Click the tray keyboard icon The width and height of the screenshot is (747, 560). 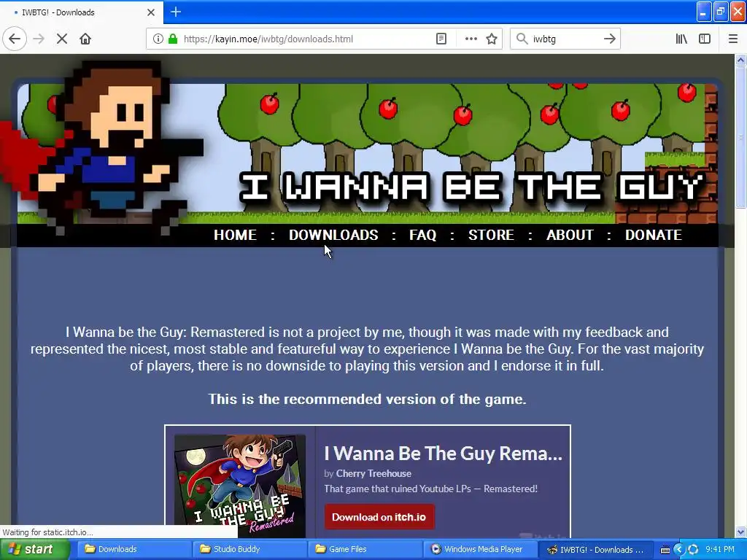point(665,550)
